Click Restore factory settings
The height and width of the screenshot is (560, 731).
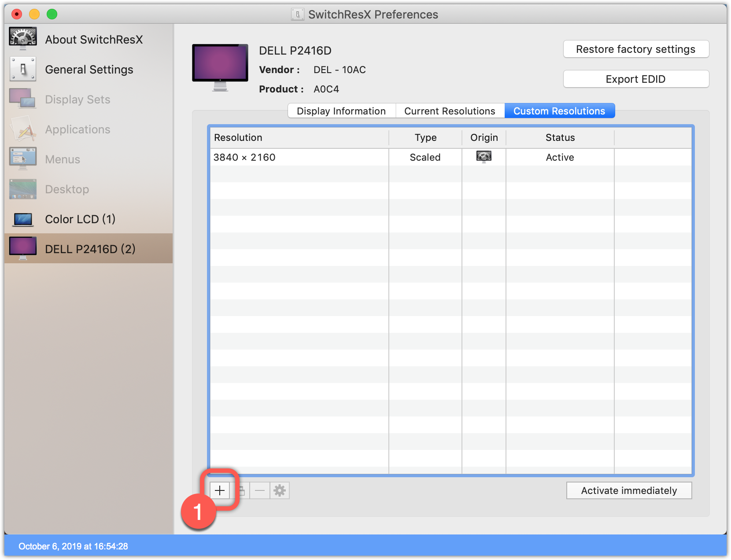pos(636,49)
